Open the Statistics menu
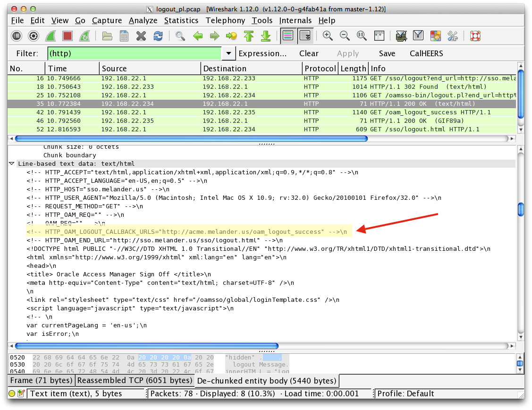Screen dimensions: 532x410 tap(181, 20)
